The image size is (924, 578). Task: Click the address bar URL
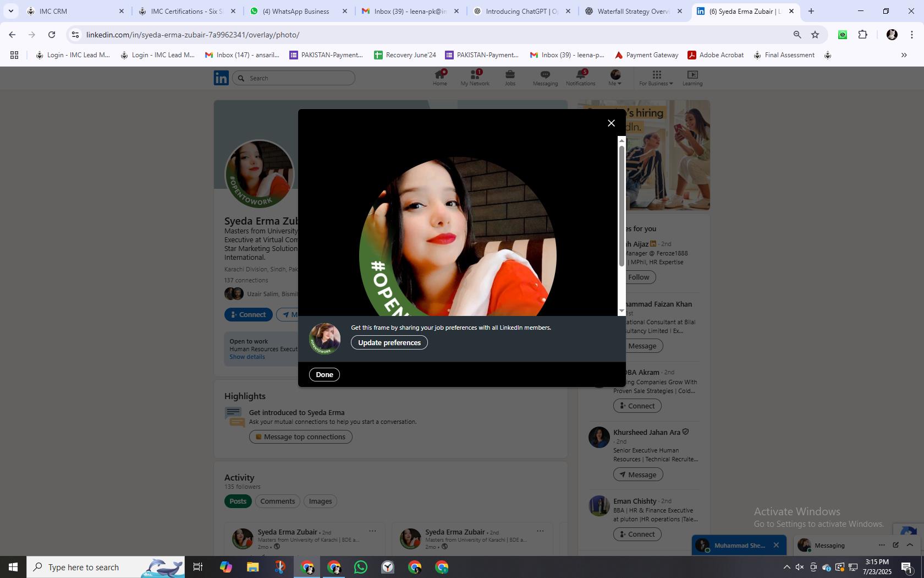[x=193, y=35]
